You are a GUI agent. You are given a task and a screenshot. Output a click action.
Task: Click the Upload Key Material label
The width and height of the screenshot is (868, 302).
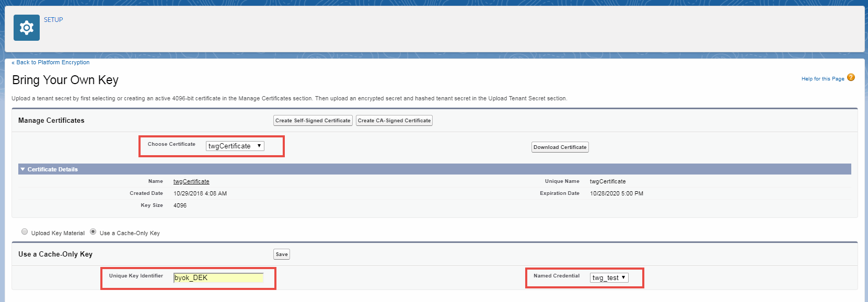click(57, 233)
